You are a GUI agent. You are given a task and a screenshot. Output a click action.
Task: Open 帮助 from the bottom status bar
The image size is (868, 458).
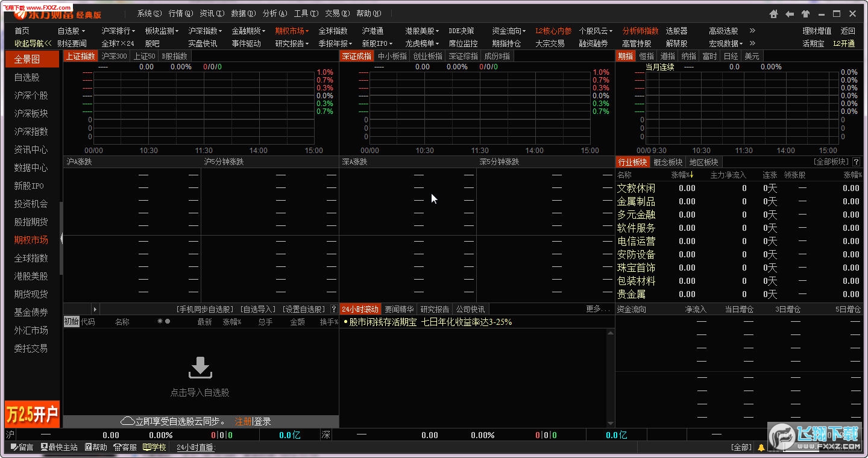coord(96,447)
